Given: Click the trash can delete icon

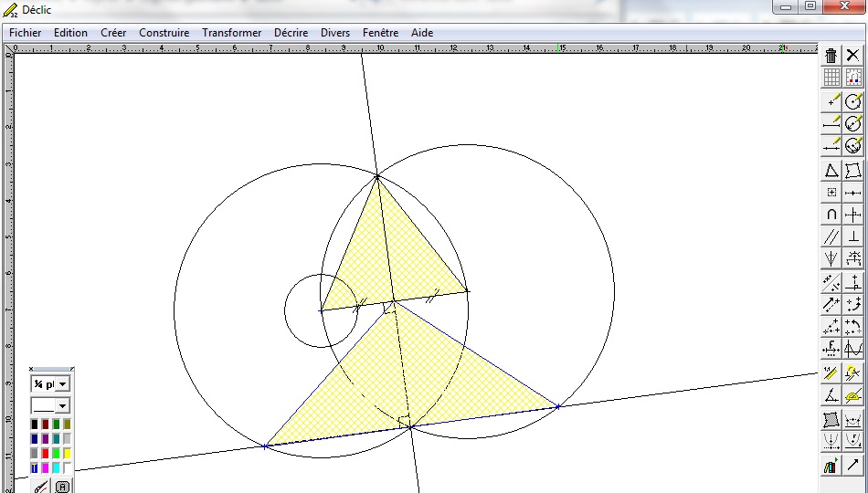Looking at the screenshot, I should point(831,56).
